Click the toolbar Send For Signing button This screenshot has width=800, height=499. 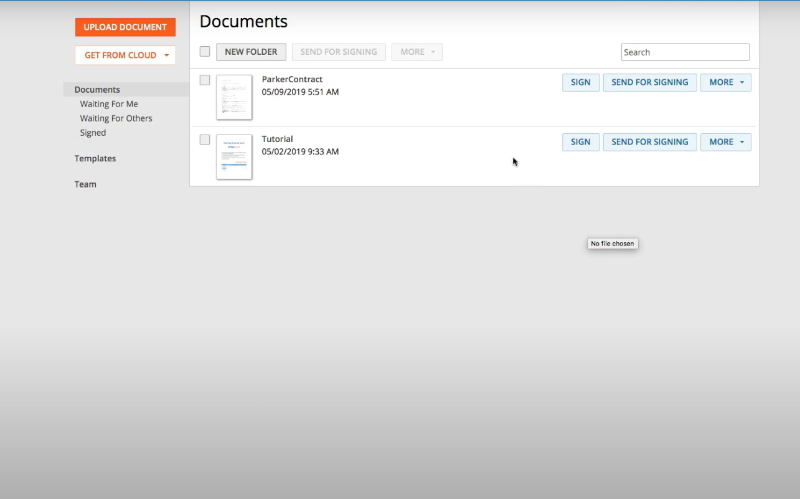[339, 52]
